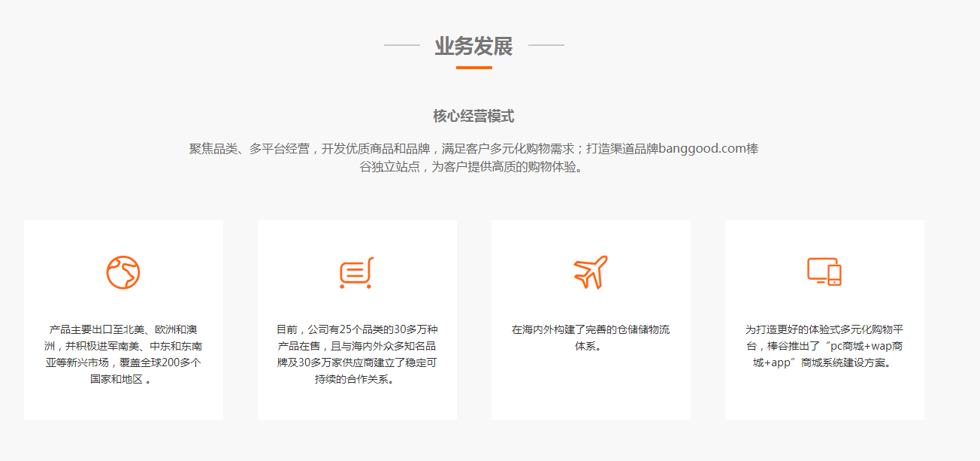The width and height of the screenshot is (980, 461).
Task: Click the line 持续的合作关系 in cart card
Action: pos(355,379)
